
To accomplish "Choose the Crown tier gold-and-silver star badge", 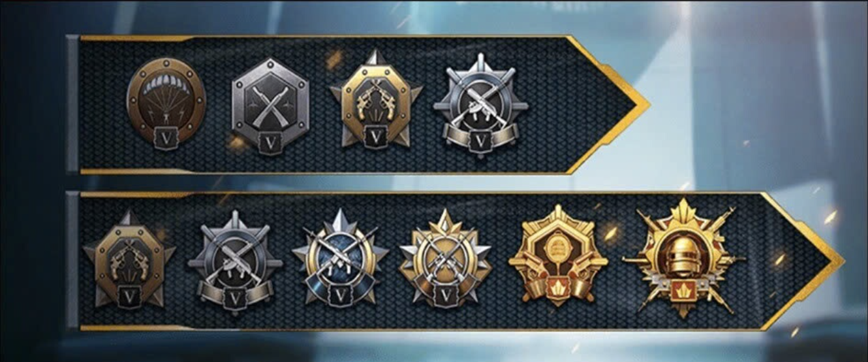I will (446, 259).
